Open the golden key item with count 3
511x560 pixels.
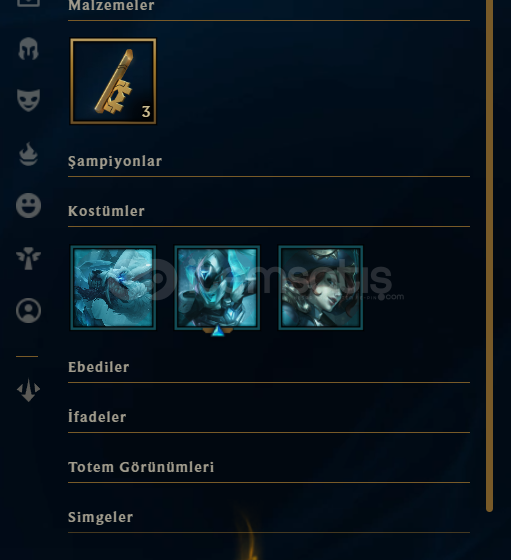click(x=113, y=81)
